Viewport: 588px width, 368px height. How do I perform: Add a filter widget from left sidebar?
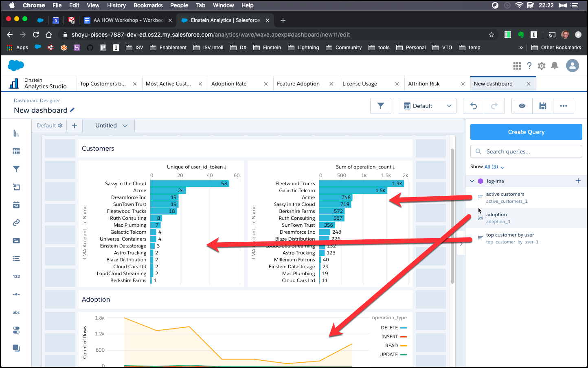click(16, 169)
